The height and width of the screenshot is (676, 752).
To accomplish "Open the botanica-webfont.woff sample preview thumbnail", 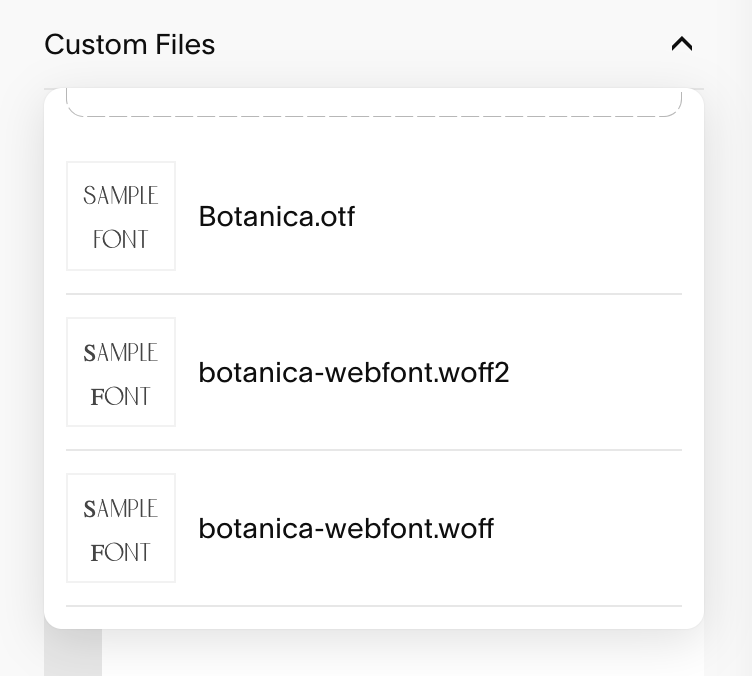I will pos(121,528).
